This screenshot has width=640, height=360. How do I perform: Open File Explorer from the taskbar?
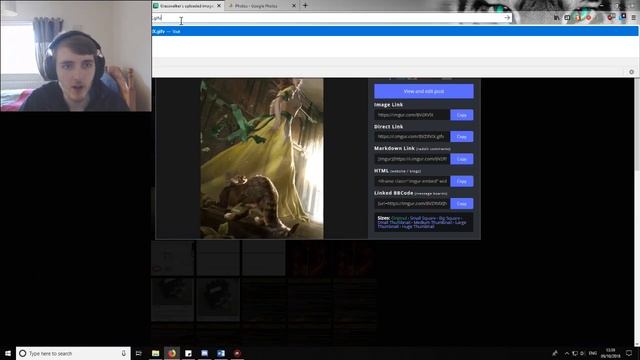point(156,353)
